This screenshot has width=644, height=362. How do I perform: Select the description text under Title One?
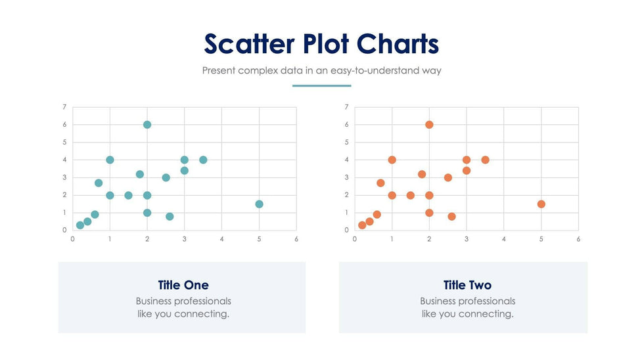183,307
